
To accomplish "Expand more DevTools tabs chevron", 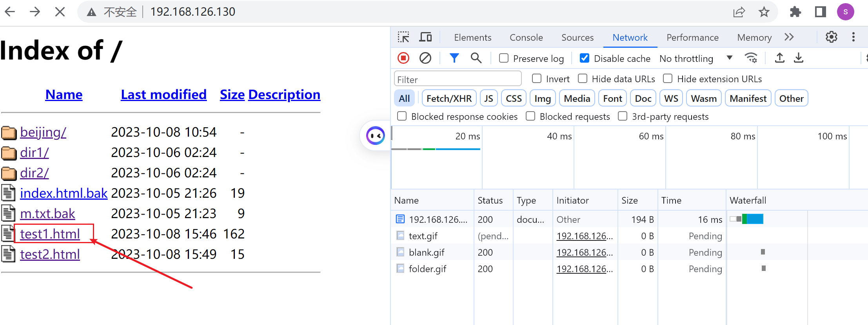I will coord(789,37).
